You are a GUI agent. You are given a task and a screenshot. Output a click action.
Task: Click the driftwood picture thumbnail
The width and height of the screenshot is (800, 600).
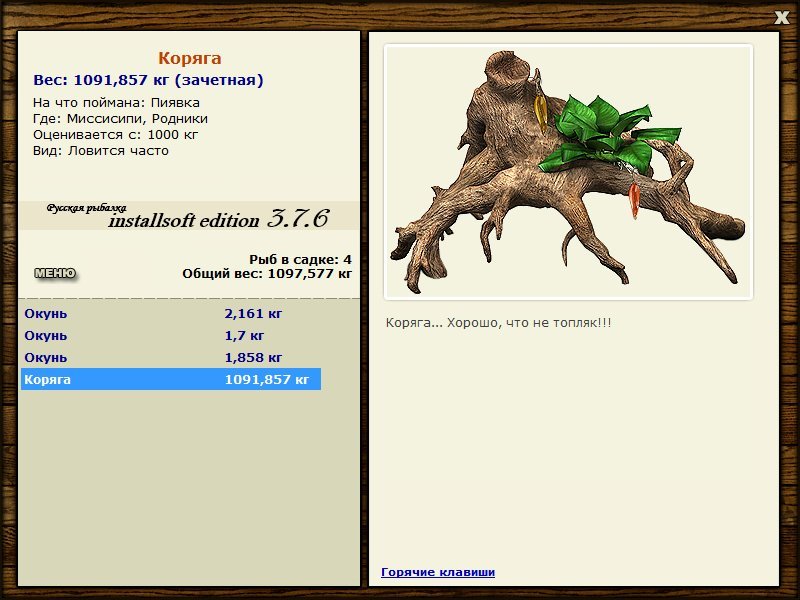tap(568, 172)
